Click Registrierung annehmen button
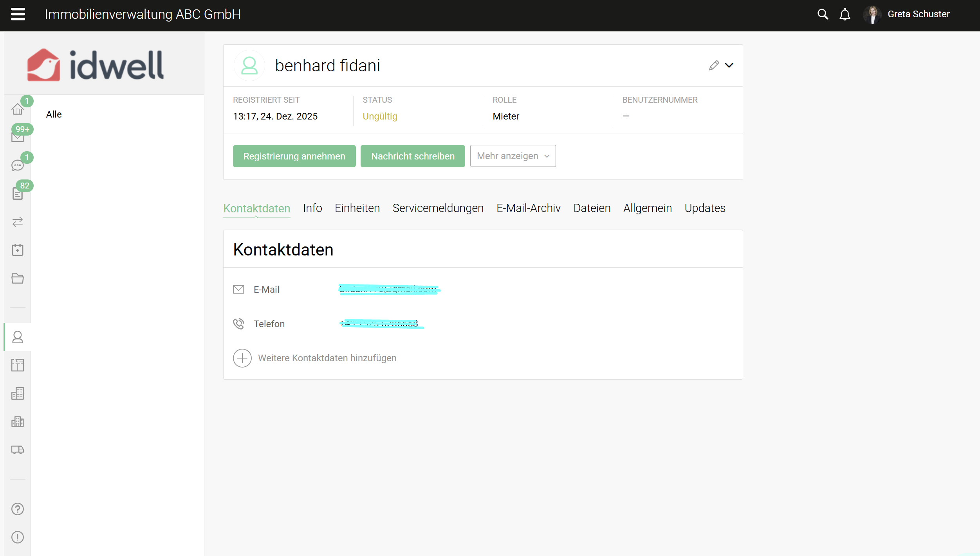980x556 pixels. coord(294,156)
